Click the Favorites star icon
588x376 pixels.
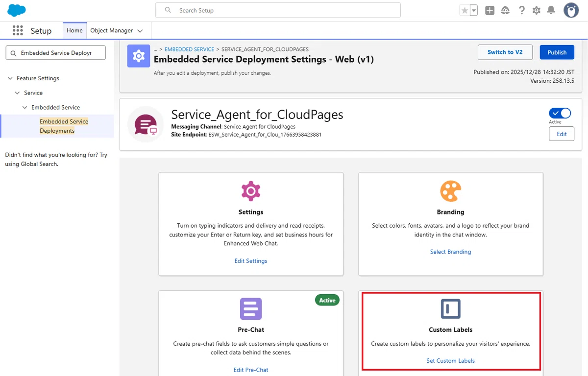[465, 10]
